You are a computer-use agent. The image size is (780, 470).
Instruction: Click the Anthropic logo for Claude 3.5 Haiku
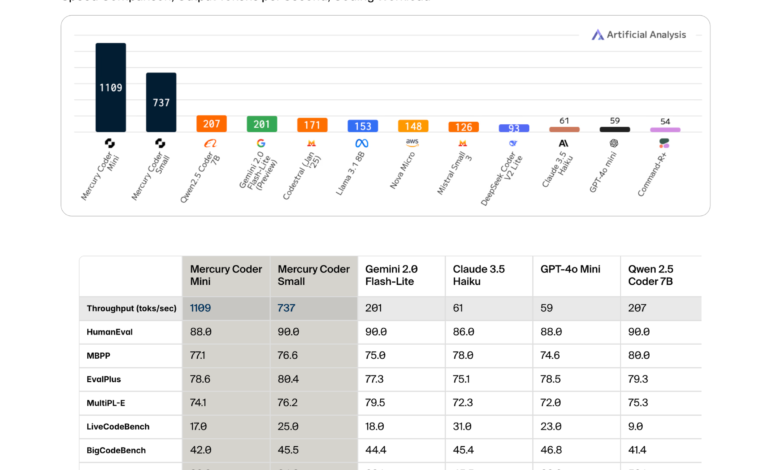pyautogui.click(x=564, y=143)
